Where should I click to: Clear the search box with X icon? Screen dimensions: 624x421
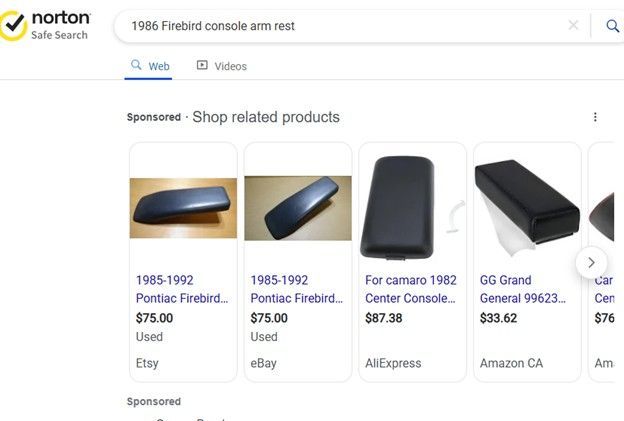(x=573, y=26)
